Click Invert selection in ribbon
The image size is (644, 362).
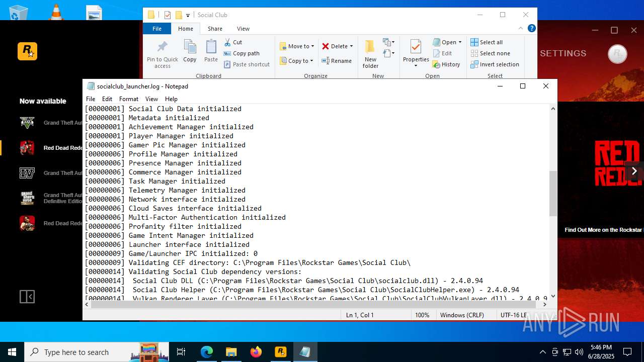point(495,64)
